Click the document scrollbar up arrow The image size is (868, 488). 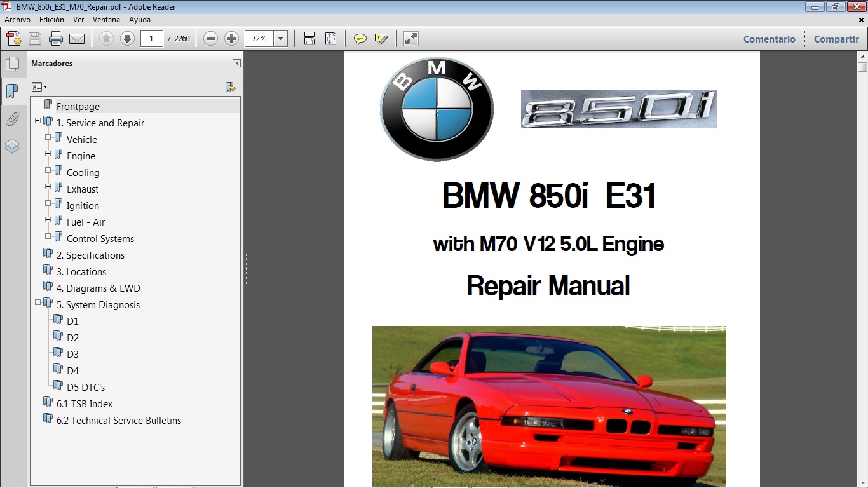coord(862,56)
